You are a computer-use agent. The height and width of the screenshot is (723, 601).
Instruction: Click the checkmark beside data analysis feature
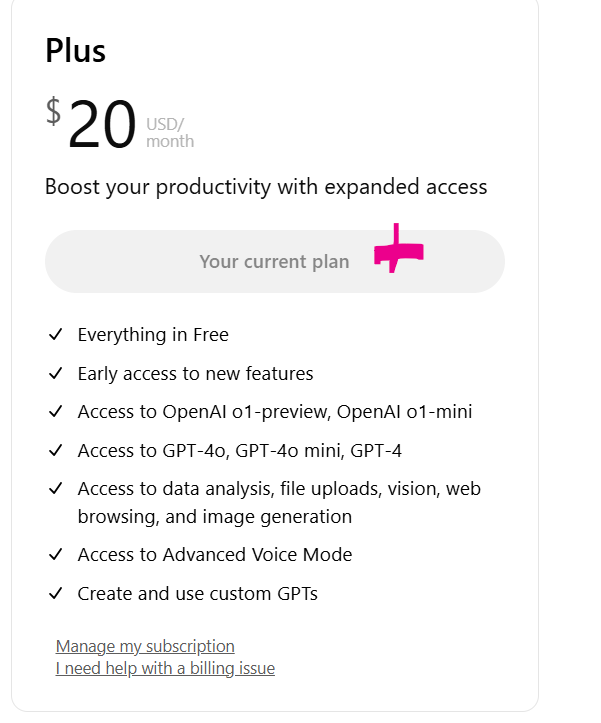tap(56, 489)
